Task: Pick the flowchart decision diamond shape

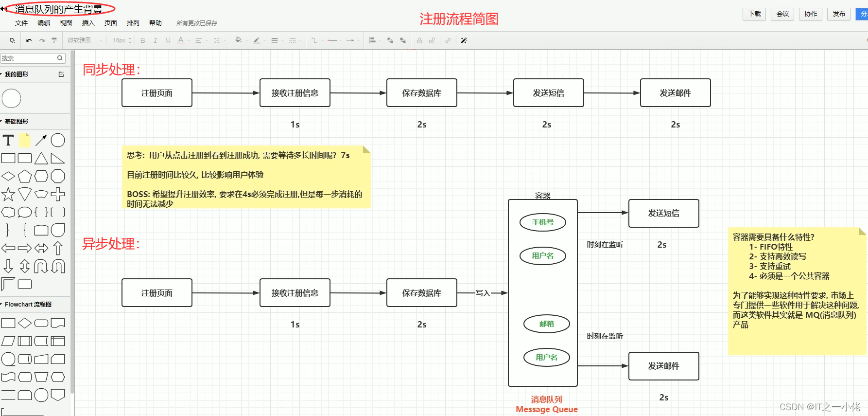Action: pos(25,323)
